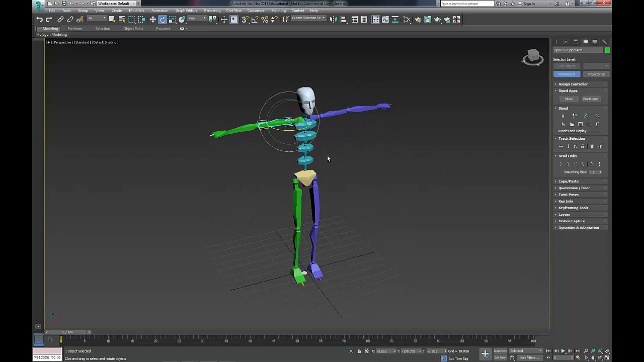Save biped file with disk icon

point(580,124)
